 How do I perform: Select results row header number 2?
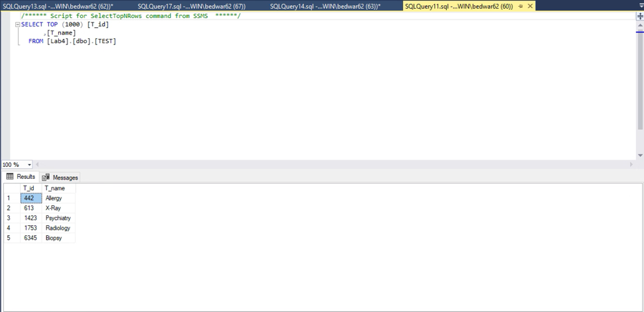[12, 208]
